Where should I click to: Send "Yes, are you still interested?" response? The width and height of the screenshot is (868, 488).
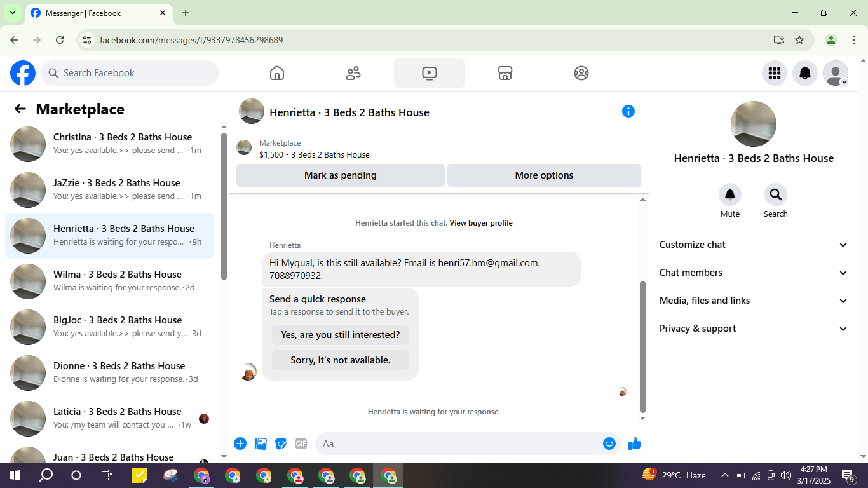341,335
